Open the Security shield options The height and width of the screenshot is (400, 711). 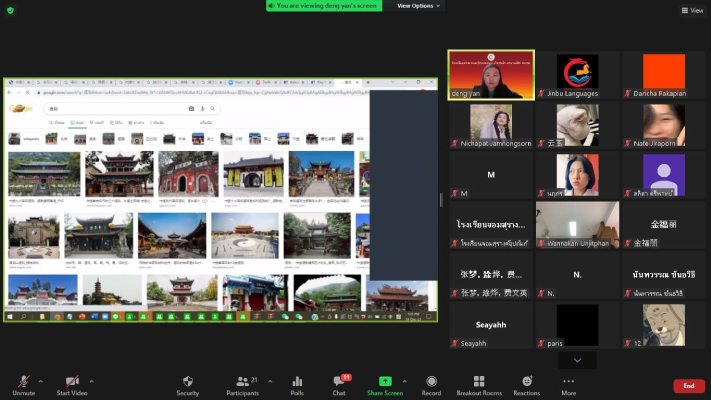coord(187,385)
